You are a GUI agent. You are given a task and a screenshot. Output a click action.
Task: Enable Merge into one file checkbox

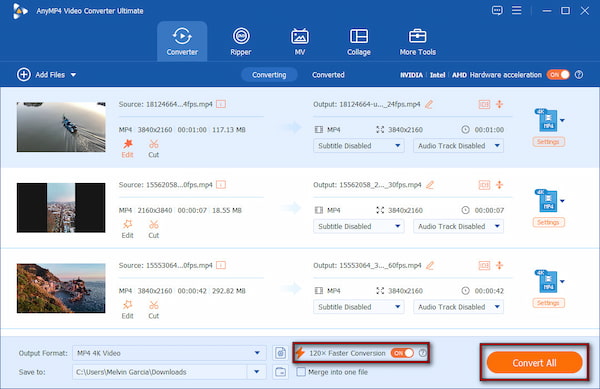click(x=301, y=372)
